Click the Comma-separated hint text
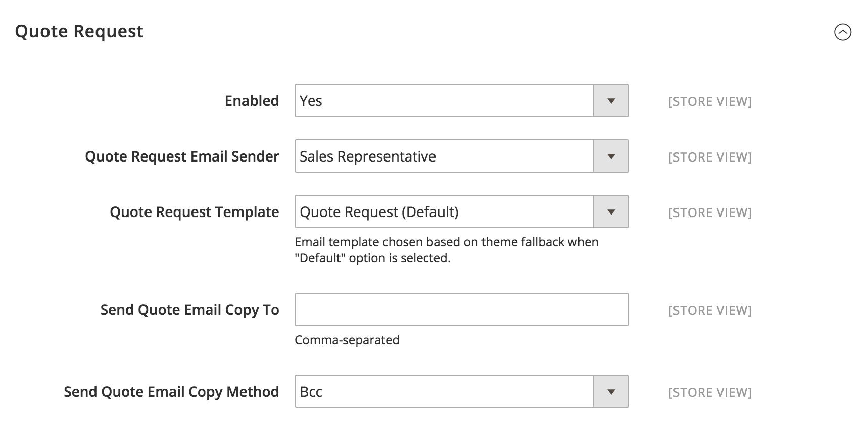 pos(347,340)
